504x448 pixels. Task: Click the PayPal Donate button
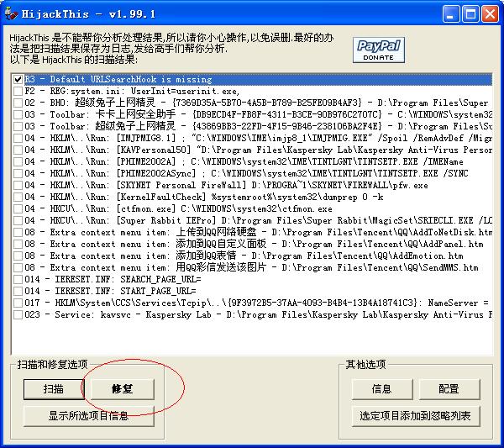[378, 50]
